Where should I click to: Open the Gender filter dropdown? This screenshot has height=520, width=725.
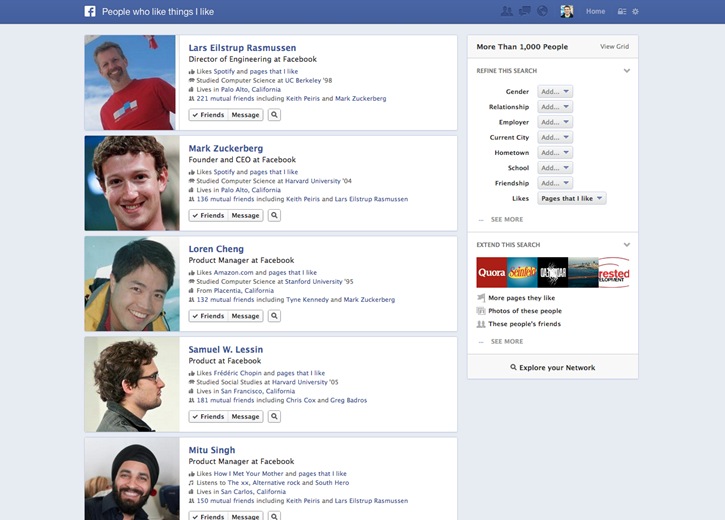[555, 91]
